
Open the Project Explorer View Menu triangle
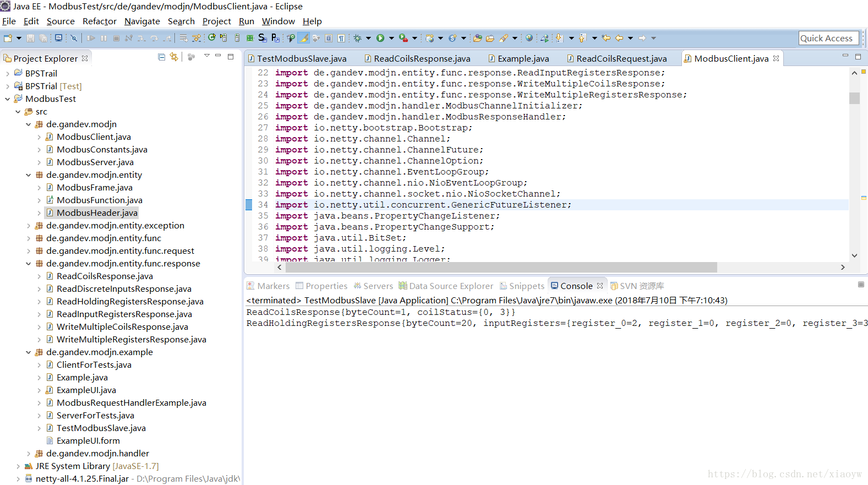(x=206, y=56)
